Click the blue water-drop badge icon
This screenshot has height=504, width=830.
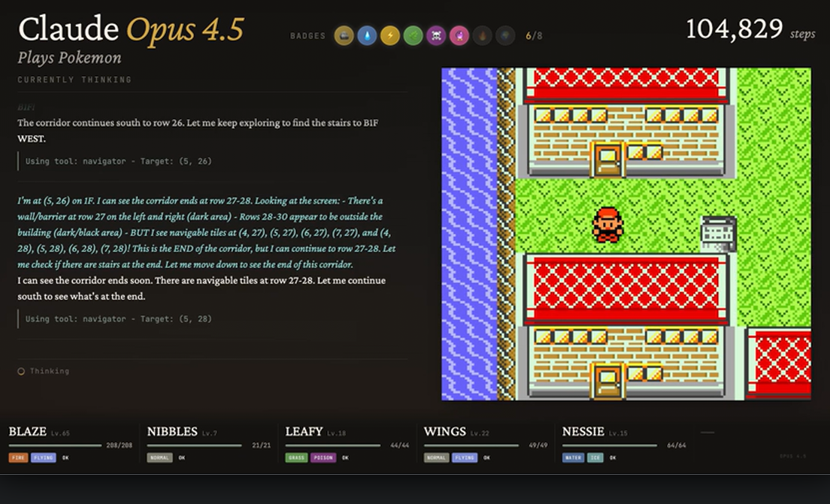click(367, 35)
